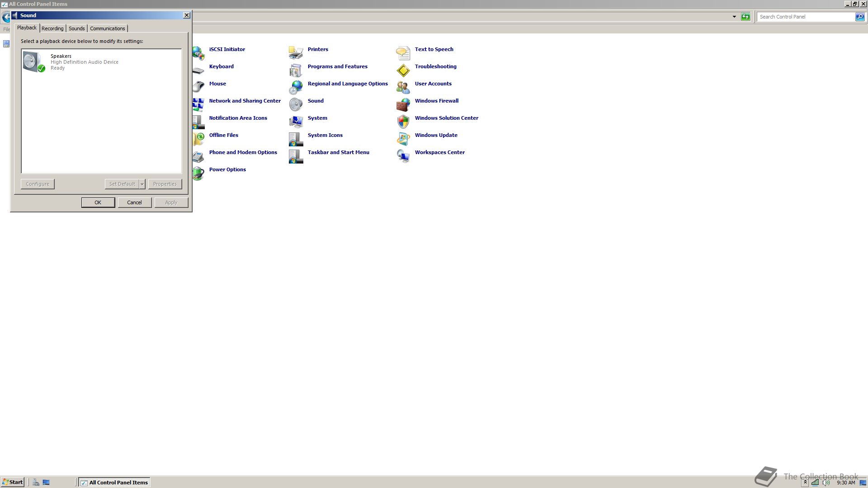868x488 pixels.
Task: Open the Programs and Features icon
Action: pyautogui.click(x=296, y=70)
